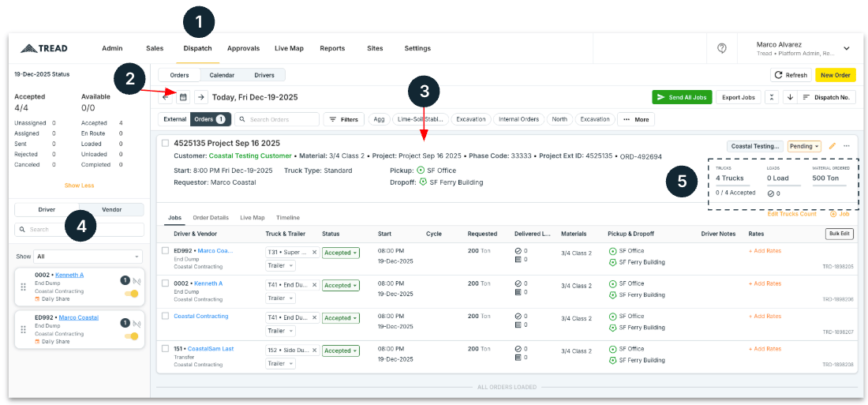Click the pickup icon in the 151 CoastalSam row
Viewport: 868px width, 405px height.
pyautogui.click(x=612, y=349)
